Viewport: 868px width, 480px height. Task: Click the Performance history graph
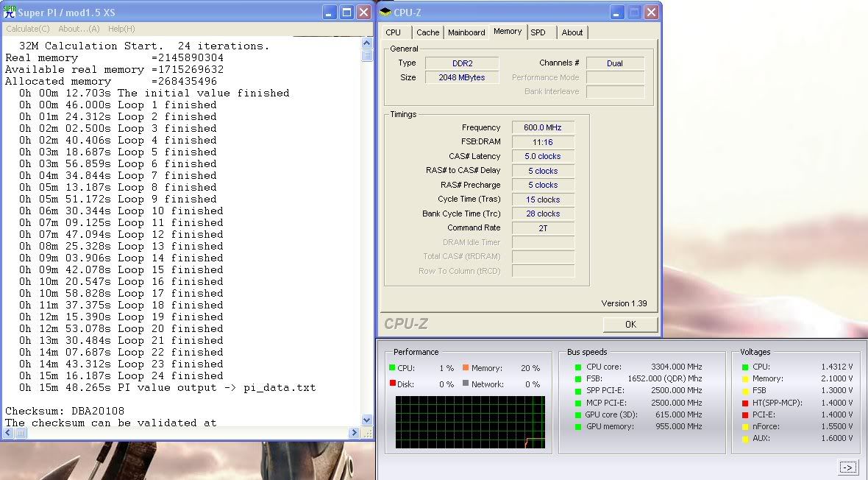pyautogui.click(x=471, y=422)
